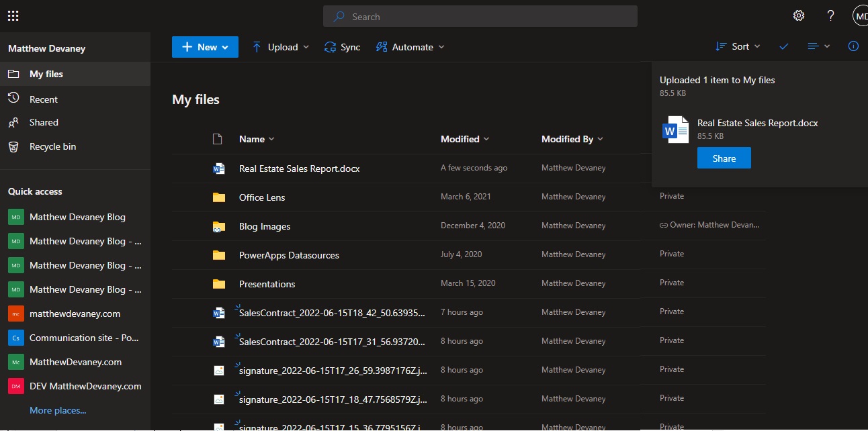Click the Search input box
The height and width of the screenshot is (431, 868).
480,16
